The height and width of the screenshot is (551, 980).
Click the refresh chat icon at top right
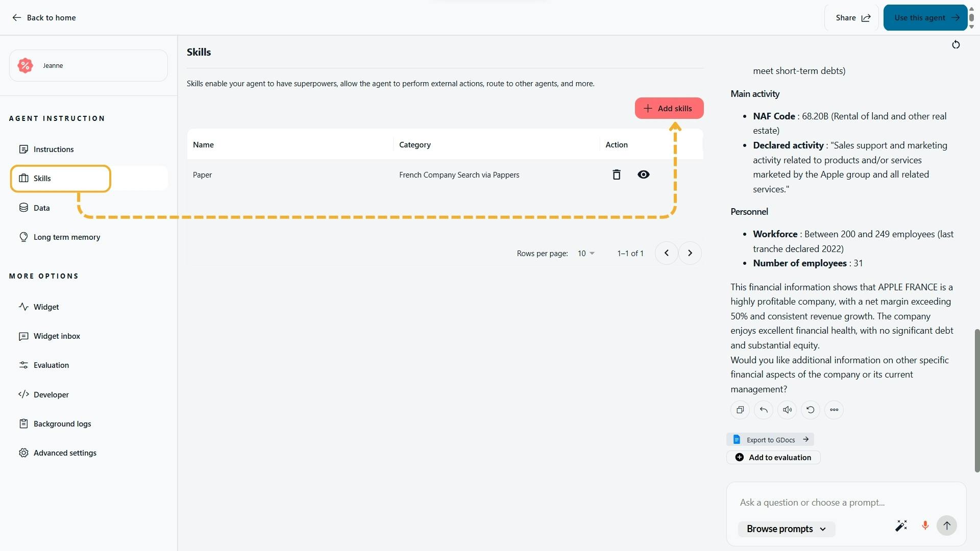tap(955, 45)
